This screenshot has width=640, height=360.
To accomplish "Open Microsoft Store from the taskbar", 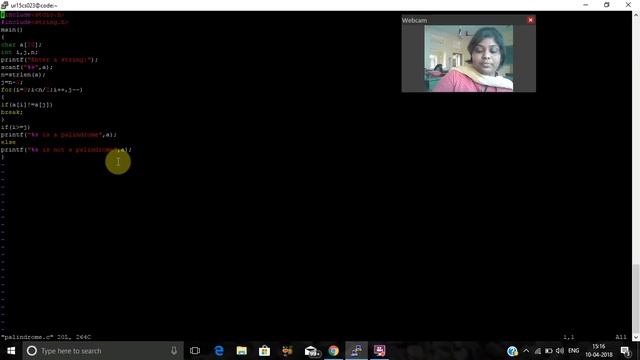I will (x=264, y=351).
